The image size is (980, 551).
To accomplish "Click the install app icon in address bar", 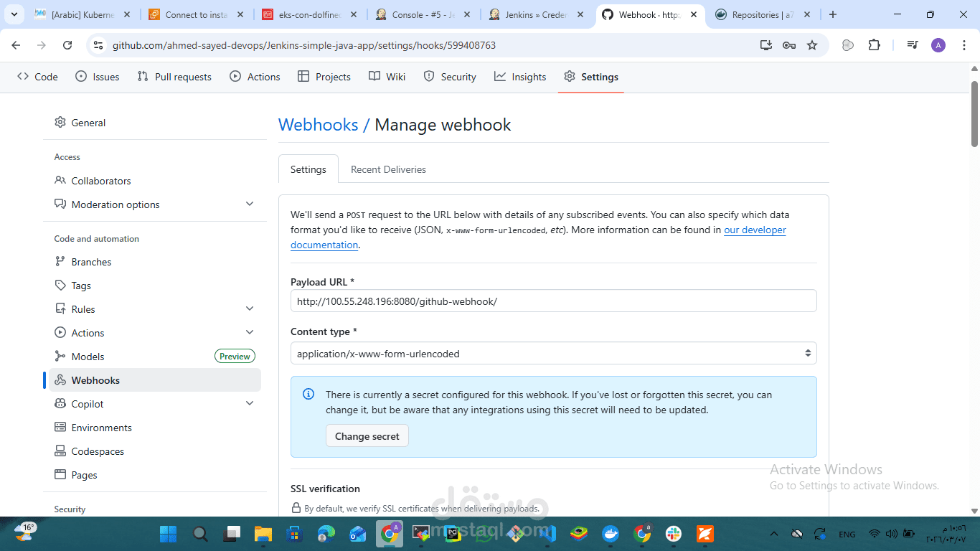I will 766,45.
